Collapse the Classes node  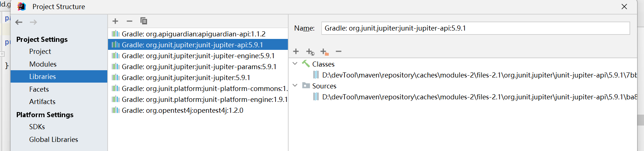pos(295,64)
